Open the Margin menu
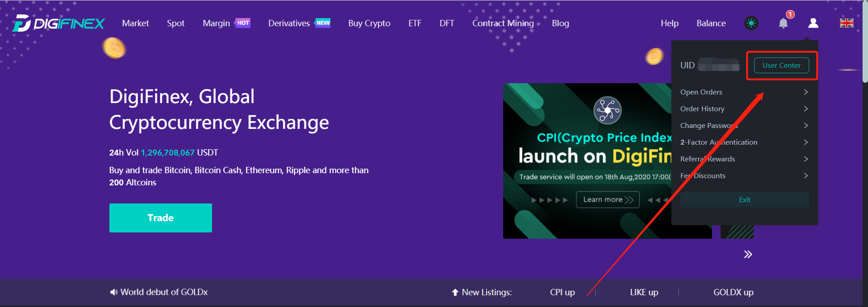The height and width of the screenshot is (307, 868). pyautogui.click(x=216, y=23)
